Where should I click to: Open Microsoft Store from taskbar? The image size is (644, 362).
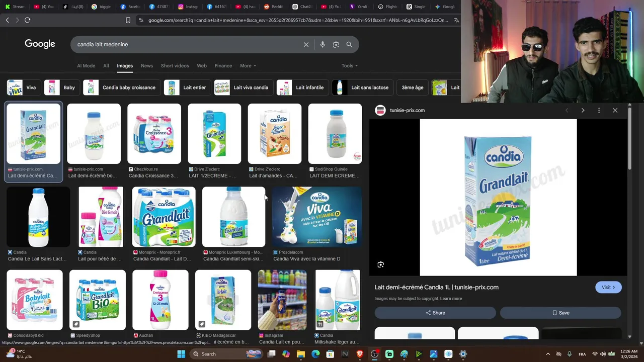click(x=330, y=354)
